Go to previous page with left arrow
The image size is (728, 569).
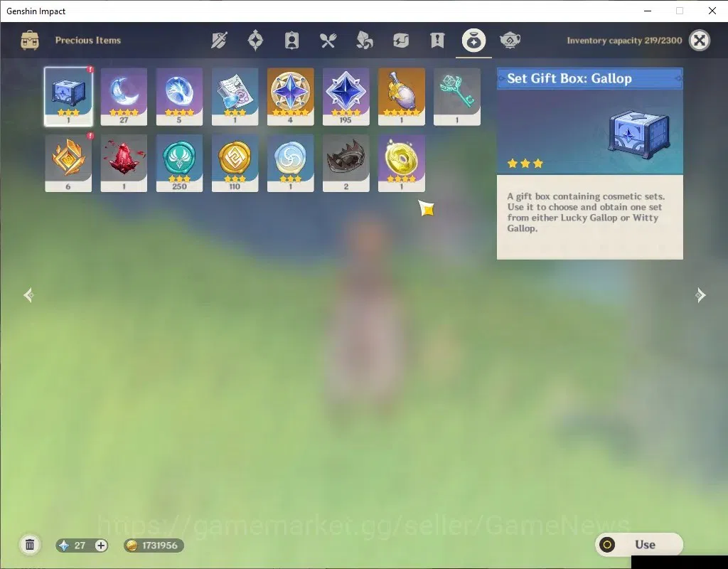(28, 295)
